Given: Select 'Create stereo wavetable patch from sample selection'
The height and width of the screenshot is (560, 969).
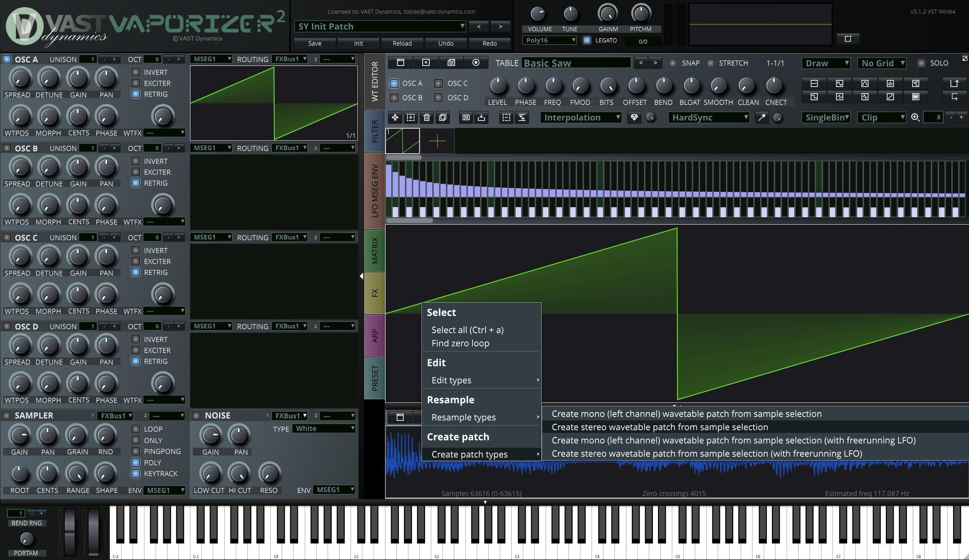Looking at the screenshot, I should click(x=660, y=427).
